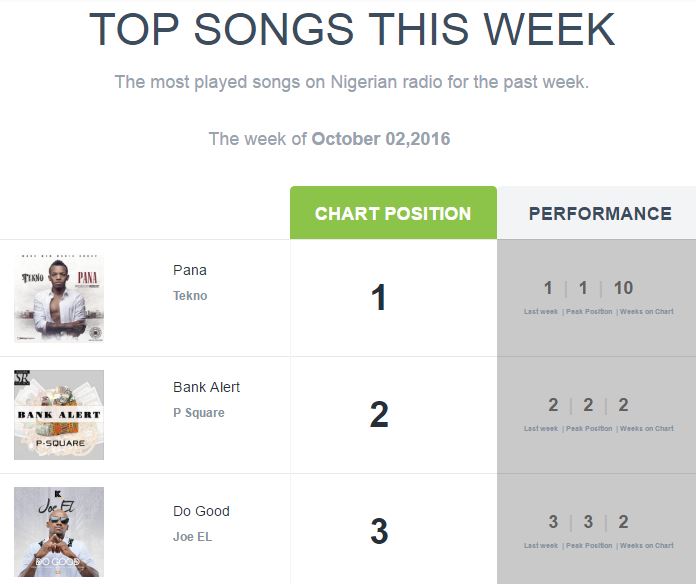696x584 pixels.
Task: Click the big chart position number 3
Action: [x=379, y=531]
